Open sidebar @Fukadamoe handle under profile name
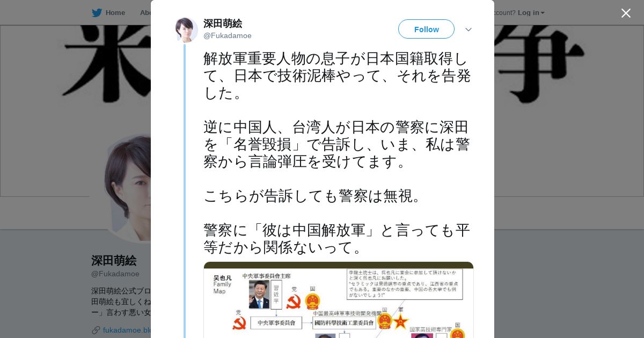The height and width of the screenshot is (338, 644). (x=115, y=274)
